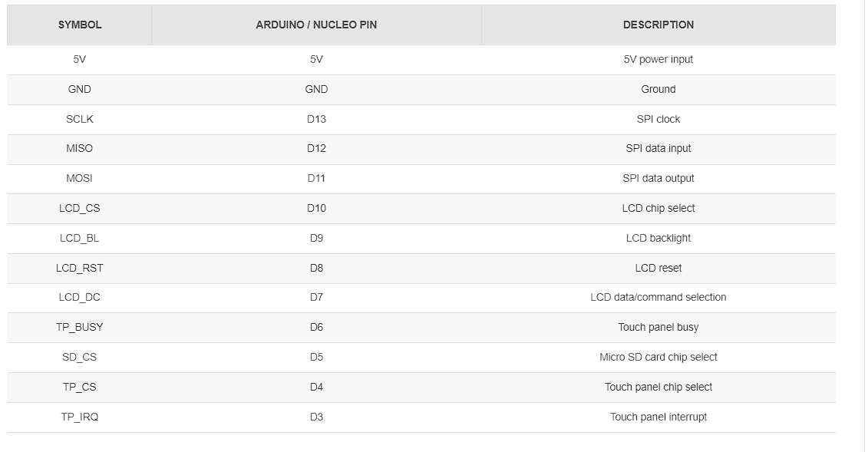Click the D13 pin cell
Screen dimensions: 868x452
(316, 119)
